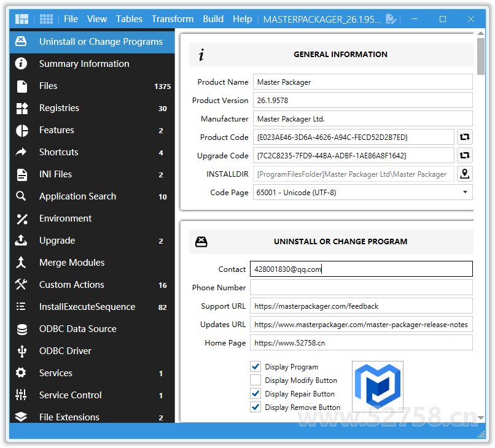
Task: Open the Build menu
Action: [x=213, y=19]
